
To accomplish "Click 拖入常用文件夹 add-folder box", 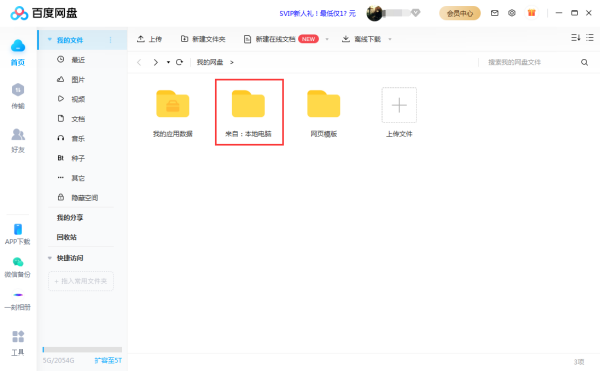I will (x=81, y=281).
